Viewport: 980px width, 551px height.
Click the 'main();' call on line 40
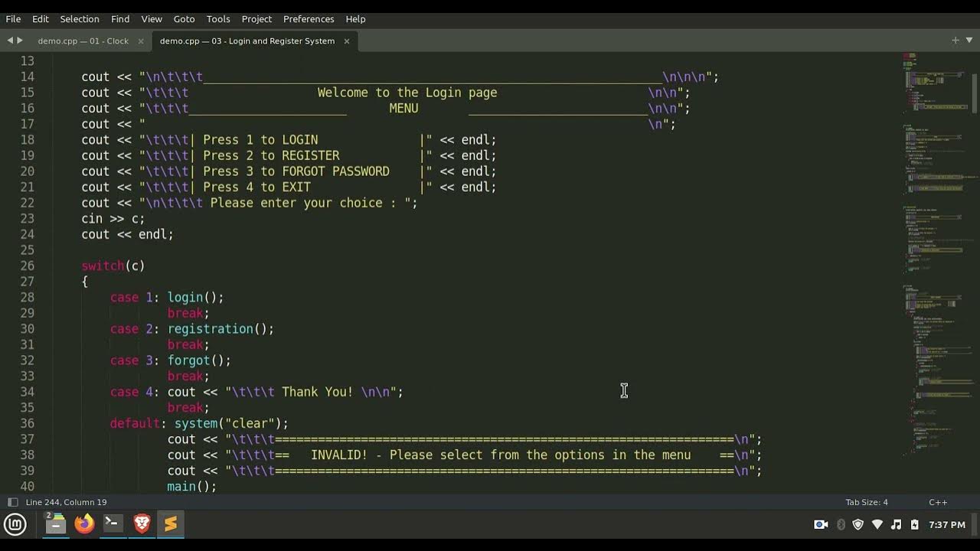coord(192,486)
